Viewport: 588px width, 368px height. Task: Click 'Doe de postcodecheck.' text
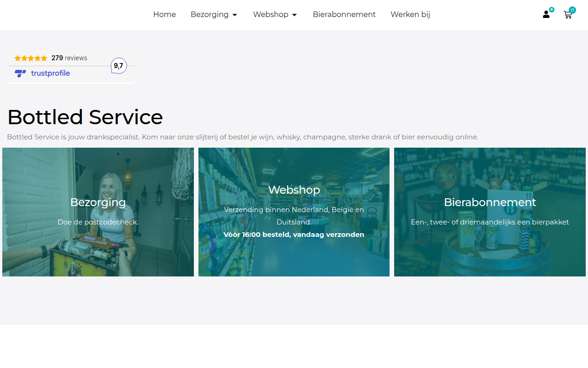98,222
